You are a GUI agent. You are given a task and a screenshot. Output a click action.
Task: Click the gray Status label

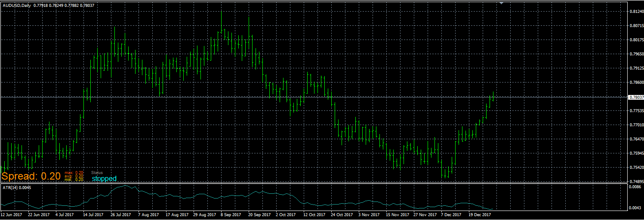pos(97,172)
